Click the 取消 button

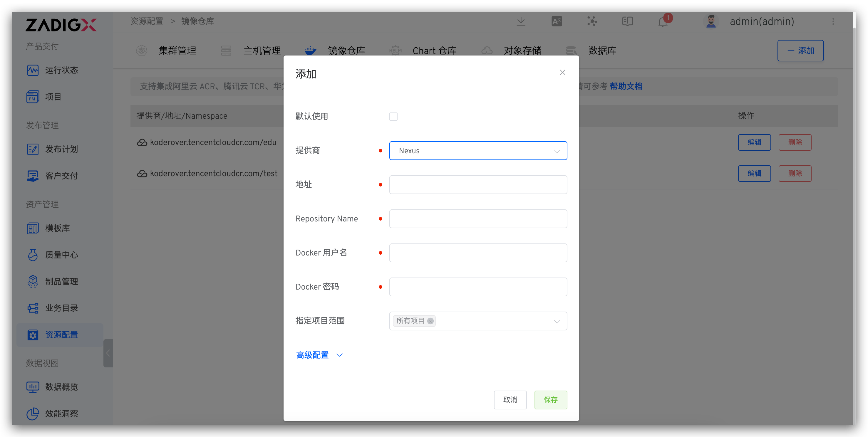tap(510, 400)
